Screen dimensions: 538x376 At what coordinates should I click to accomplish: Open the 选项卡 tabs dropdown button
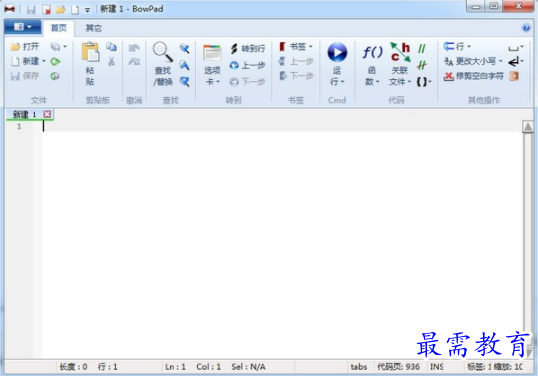[x=212, y=65]
